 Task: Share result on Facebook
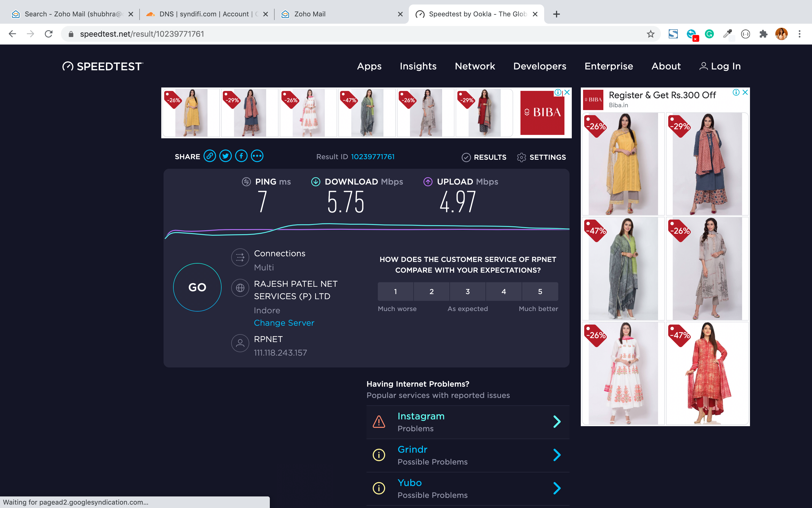[241, 156]
